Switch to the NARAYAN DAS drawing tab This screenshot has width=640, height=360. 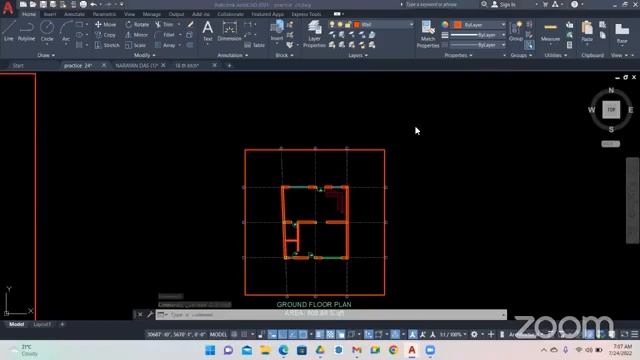pos(136,66)
